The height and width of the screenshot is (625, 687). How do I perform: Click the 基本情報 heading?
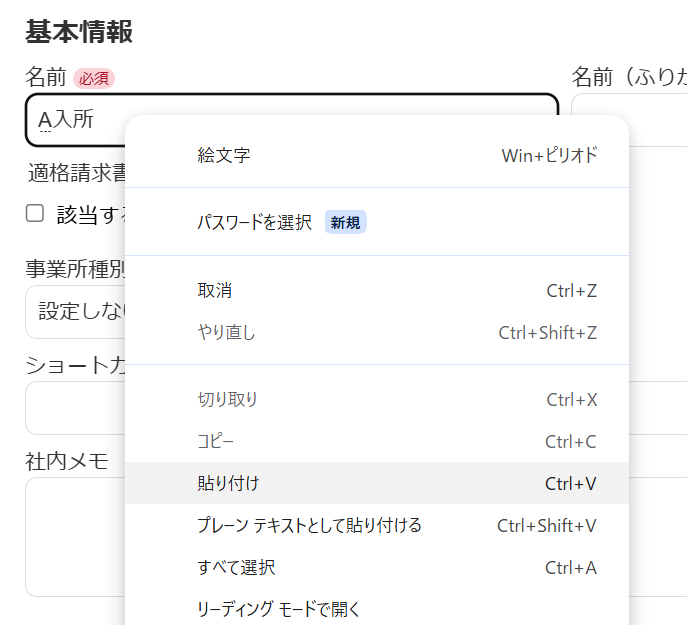79,32
